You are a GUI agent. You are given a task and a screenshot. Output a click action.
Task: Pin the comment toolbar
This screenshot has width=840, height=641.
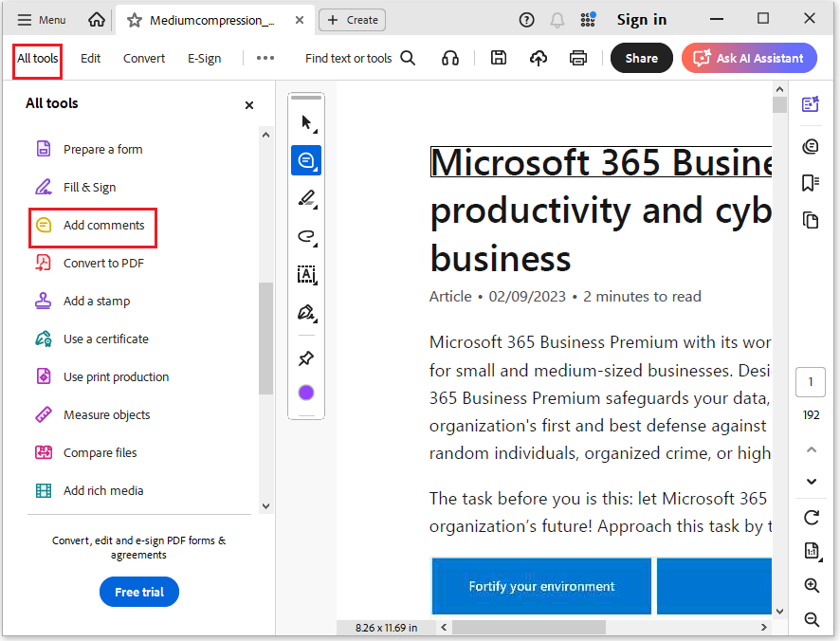point(306,357)
